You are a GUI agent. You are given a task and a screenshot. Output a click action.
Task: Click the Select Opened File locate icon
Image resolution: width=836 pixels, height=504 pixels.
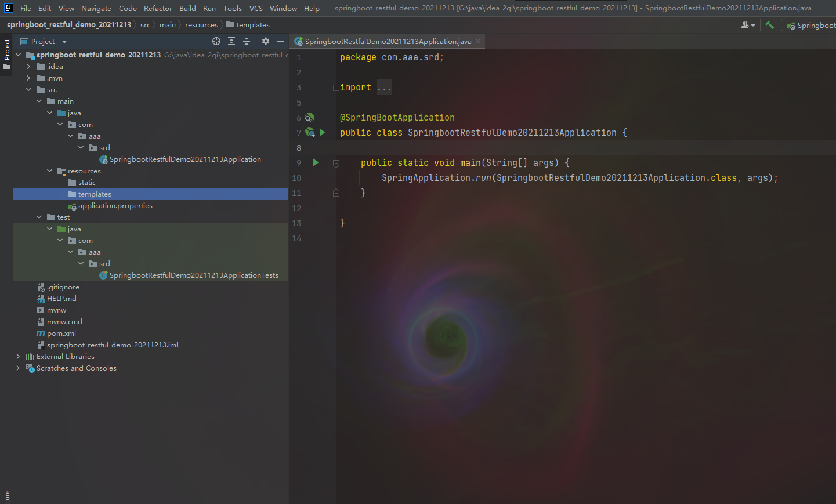[216, 41]
